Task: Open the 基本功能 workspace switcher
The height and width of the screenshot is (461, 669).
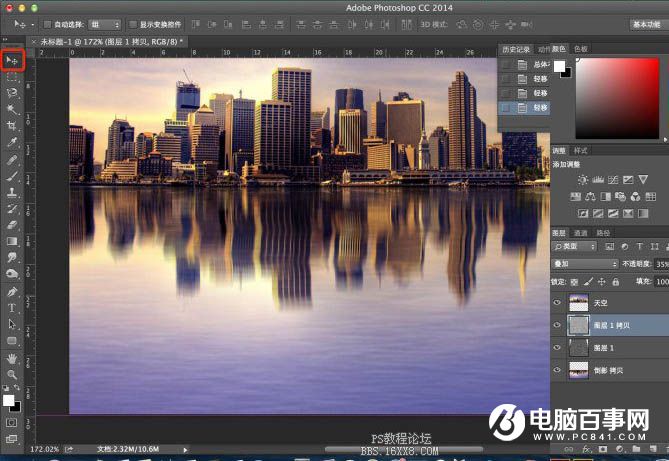Action: point(647,25)
